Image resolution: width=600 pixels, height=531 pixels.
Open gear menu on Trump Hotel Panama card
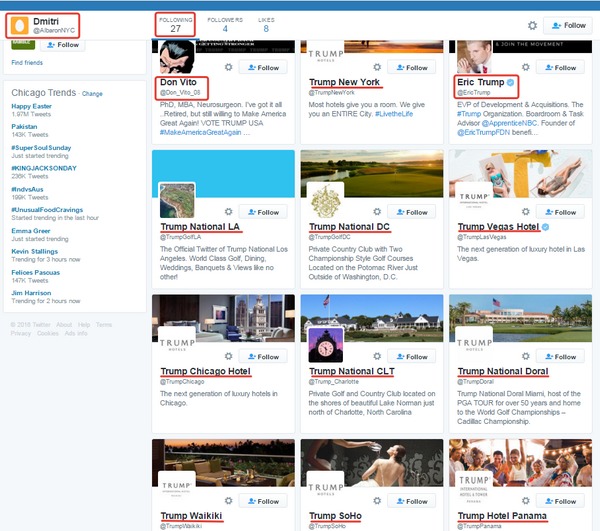[526, 501]
